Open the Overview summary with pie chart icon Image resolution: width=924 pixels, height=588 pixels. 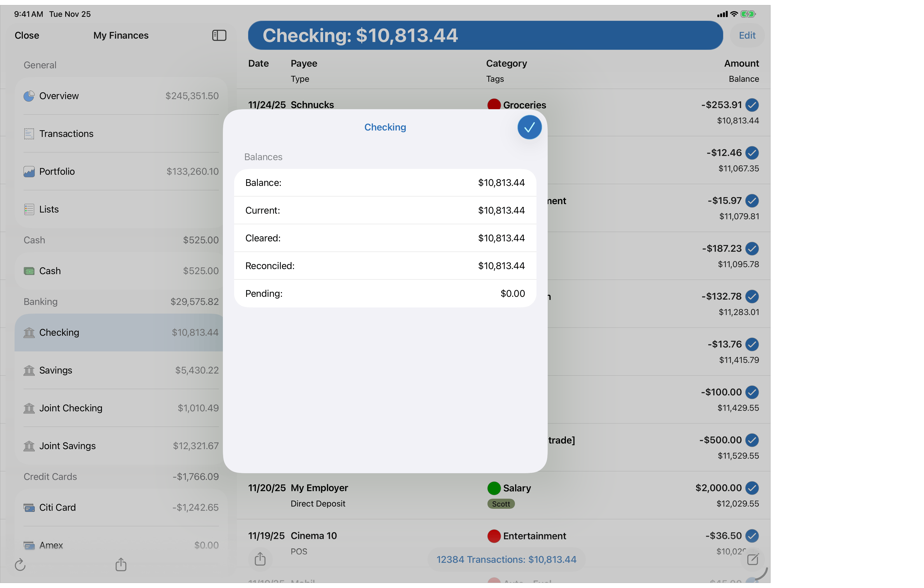(x=29, y=95)
